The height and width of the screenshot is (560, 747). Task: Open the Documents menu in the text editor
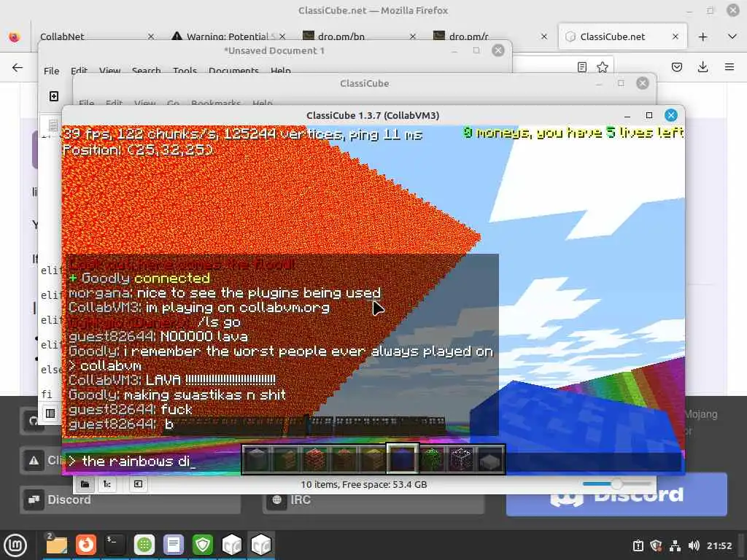[233, 71]
